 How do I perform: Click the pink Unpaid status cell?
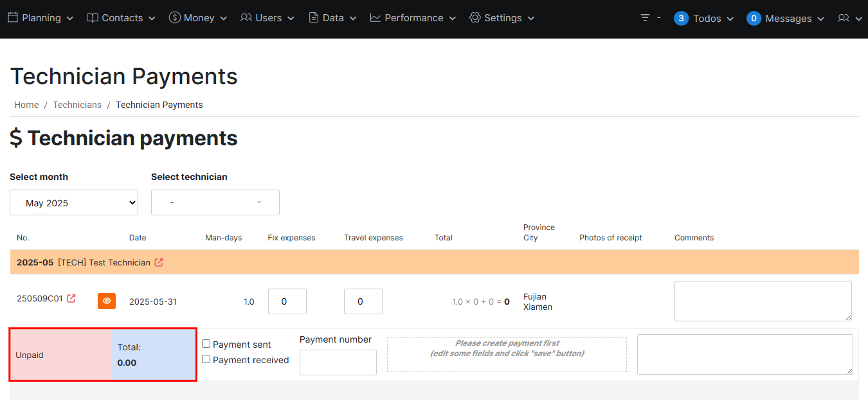[x=60, y=355]
